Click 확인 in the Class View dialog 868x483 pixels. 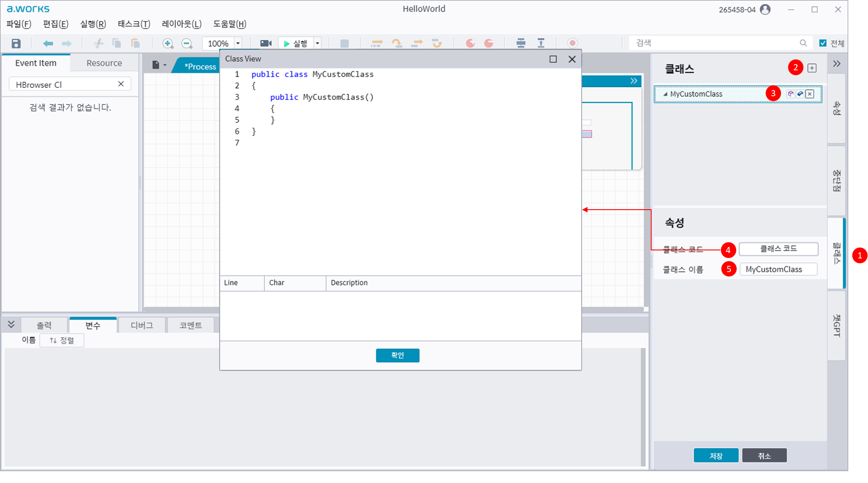coord(398,355)
